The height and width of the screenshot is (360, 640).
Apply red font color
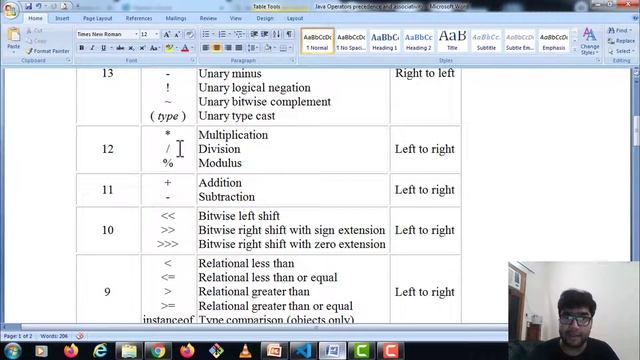(185, 48)
